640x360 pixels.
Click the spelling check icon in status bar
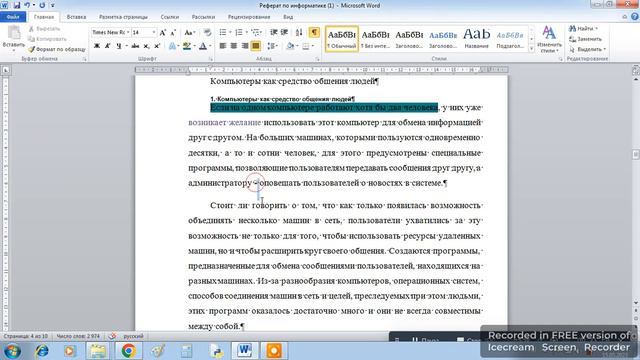pos(112,336)
